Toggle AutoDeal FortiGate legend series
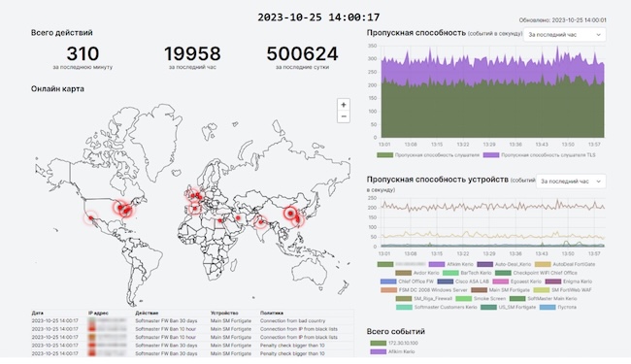631x364 pixels. tap(565, 264)
